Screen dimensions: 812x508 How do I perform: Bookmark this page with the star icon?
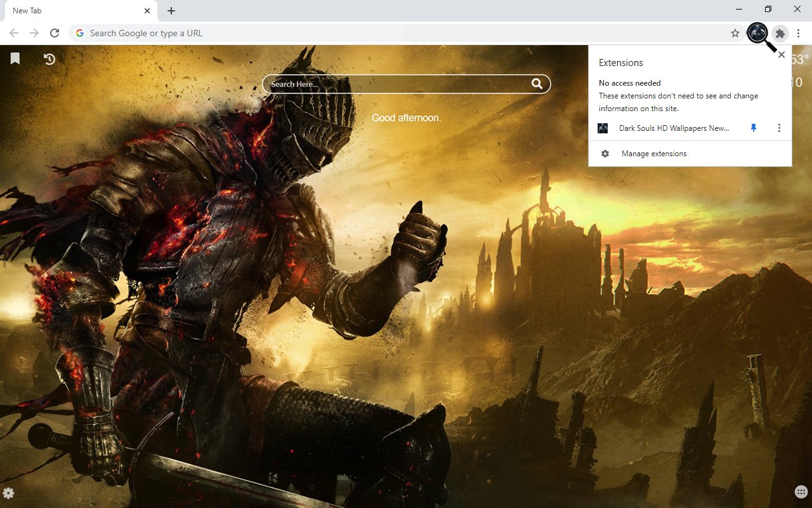tap(735, 33)
